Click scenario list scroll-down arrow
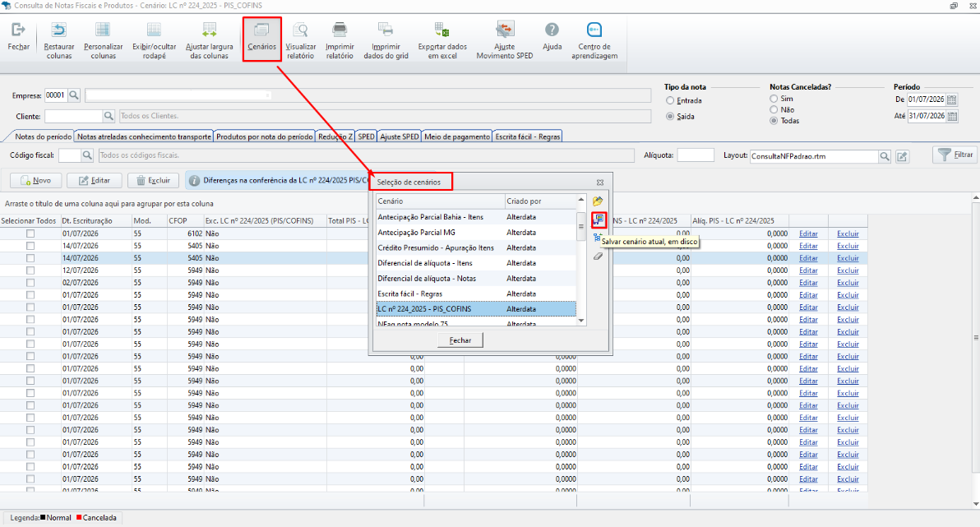Image resolution: width=980 pixels, height=527 pixels. pos(581,321)
